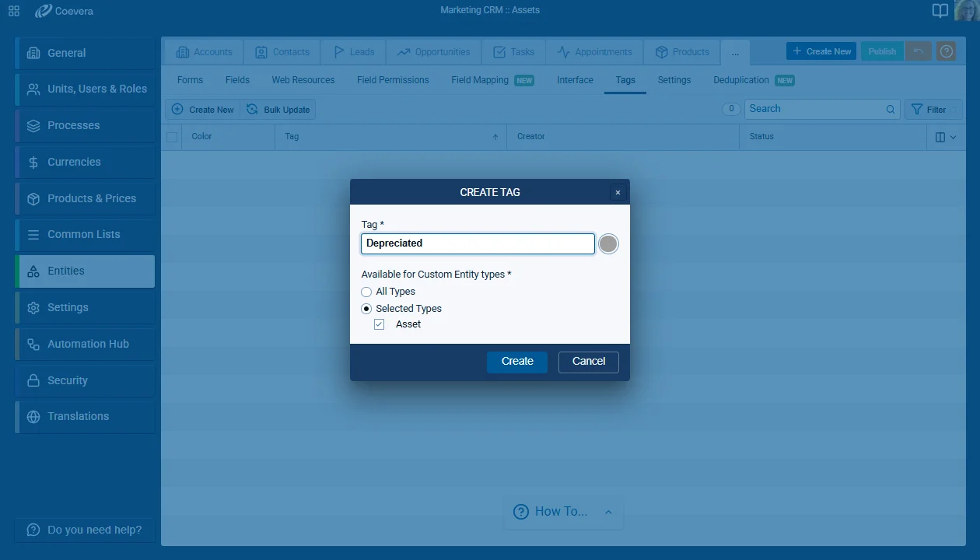Click Create New in tags toolbar
980x560 pixels.
tap(203, 110)
